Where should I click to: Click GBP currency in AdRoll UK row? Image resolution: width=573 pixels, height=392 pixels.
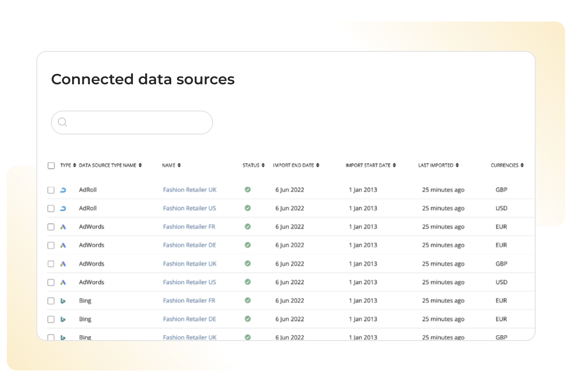point(501,190)
